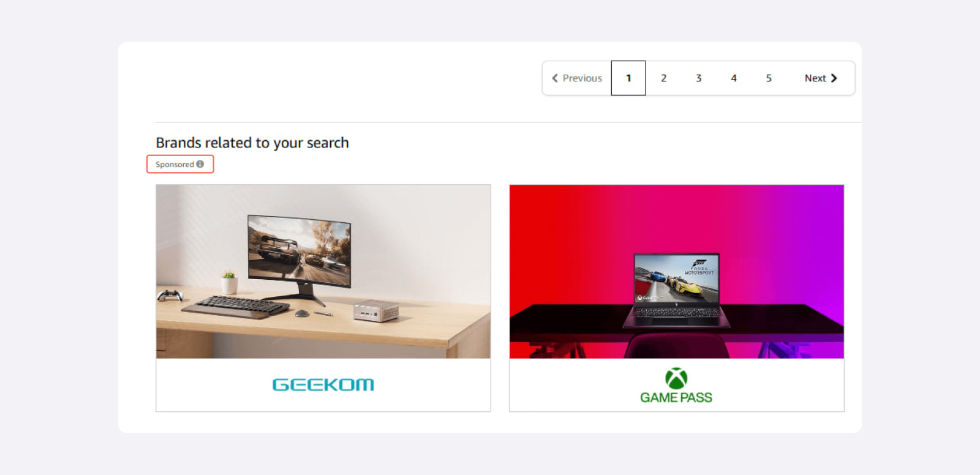Click the 'Brands related to your search' heading

click(252, 143)
